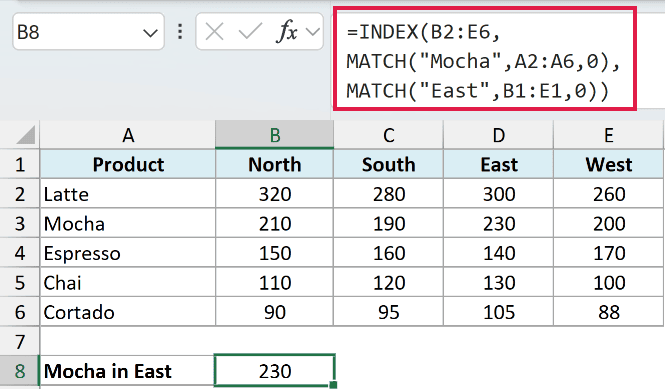This screenshot has height=389, width=665.
Task: Click the West header cell
Action: (608, 164)
